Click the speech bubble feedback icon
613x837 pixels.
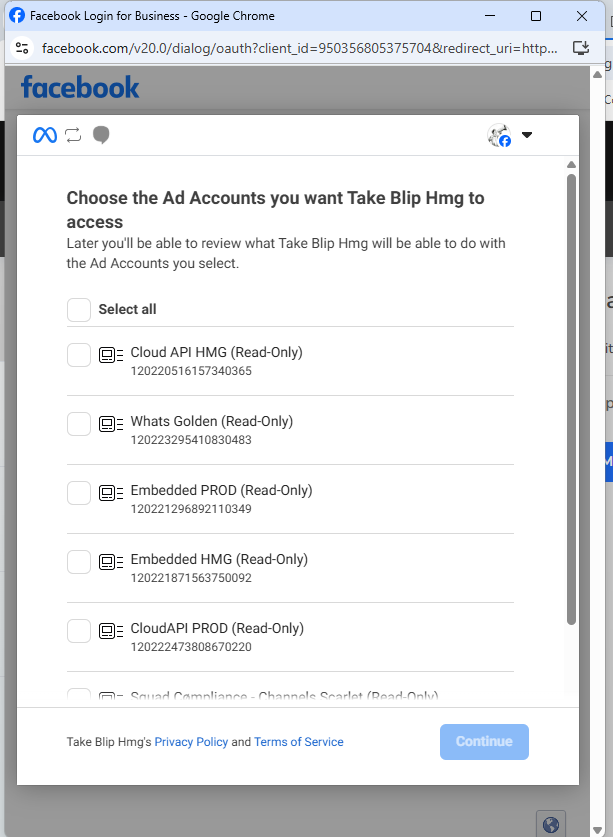(101, 135)
